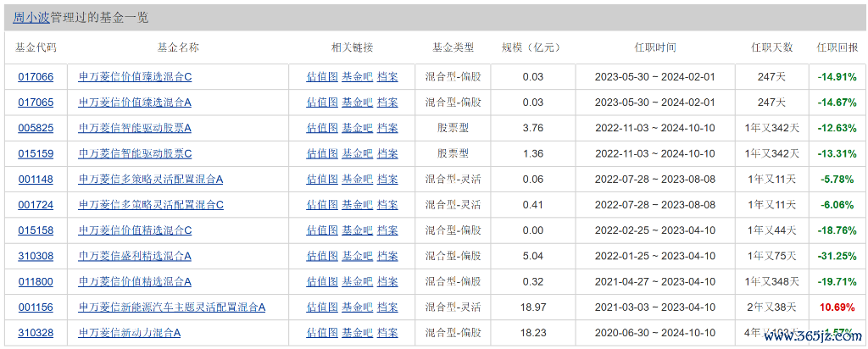This screenshot has height=349, width=868.
Task: Click 基金吧 for fund 001148
Action: click(357, 180)
